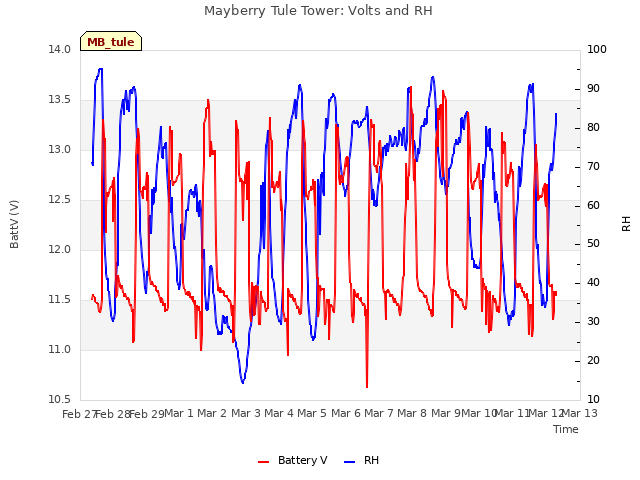This screenshot has height=480, width=640.
Task: Click the 60 right axis tick label
Action: click(x=593, y=205)
